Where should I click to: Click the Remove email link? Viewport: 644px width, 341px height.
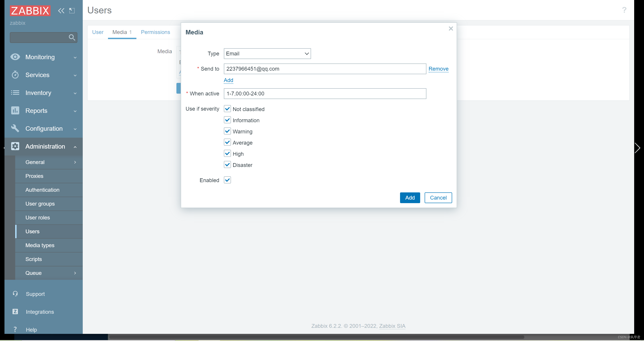coord(438,69)
